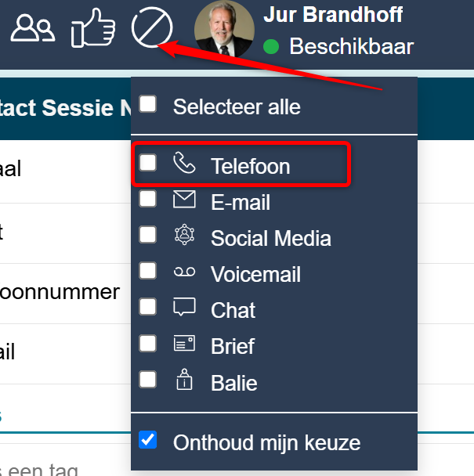Click the Brief letter icon
The image size is (474, 476).
click(x=184, y=343)
